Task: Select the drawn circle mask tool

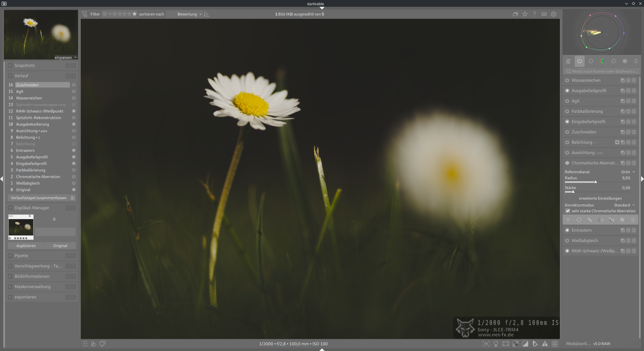Action: coord(579,220)
